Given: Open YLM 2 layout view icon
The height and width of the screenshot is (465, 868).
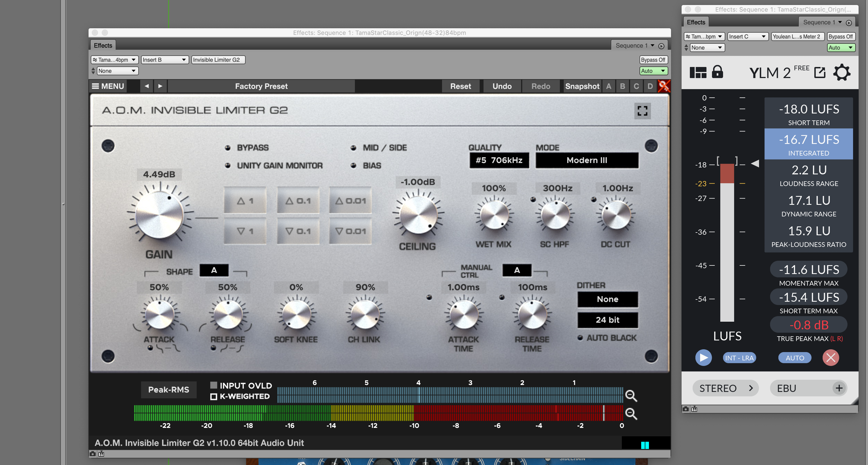Looking at the screenshot, I should click(698, 73).
